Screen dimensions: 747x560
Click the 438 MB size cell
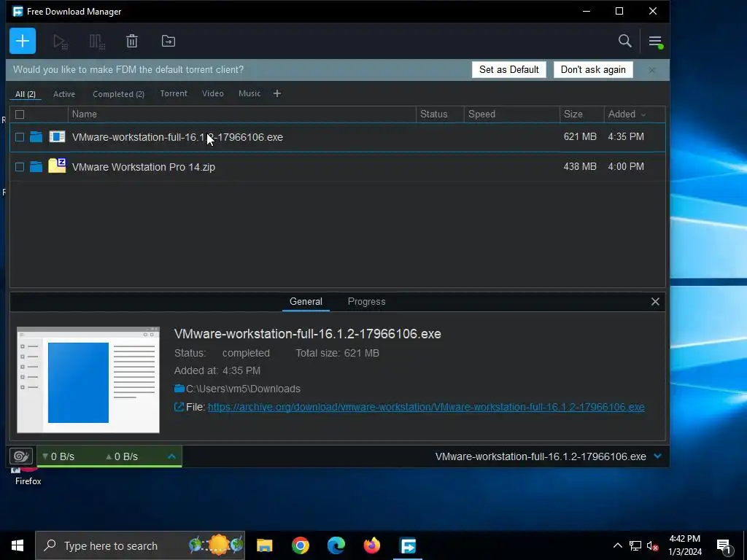[x=580, y=167]
